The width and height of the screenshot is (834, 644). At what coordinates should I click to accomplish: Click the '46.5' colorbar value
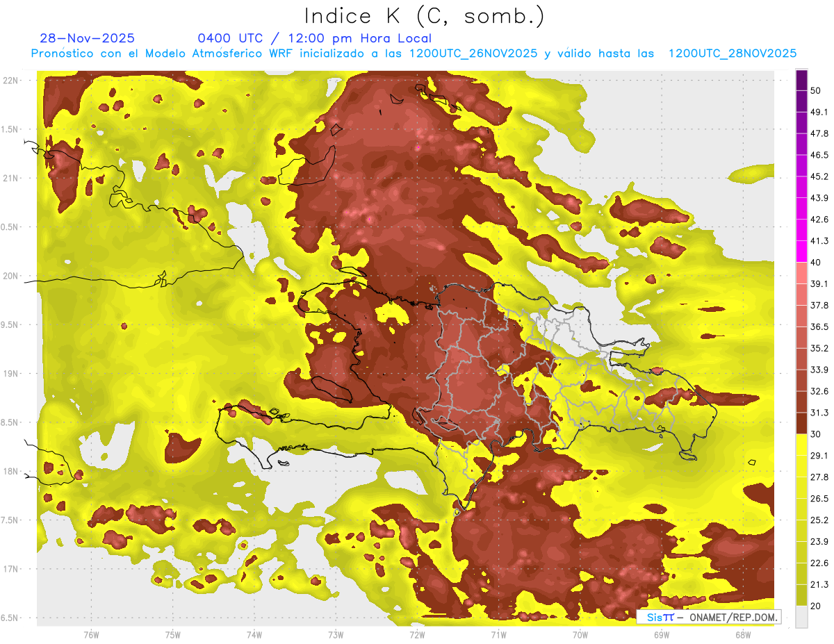click(819, 155)
